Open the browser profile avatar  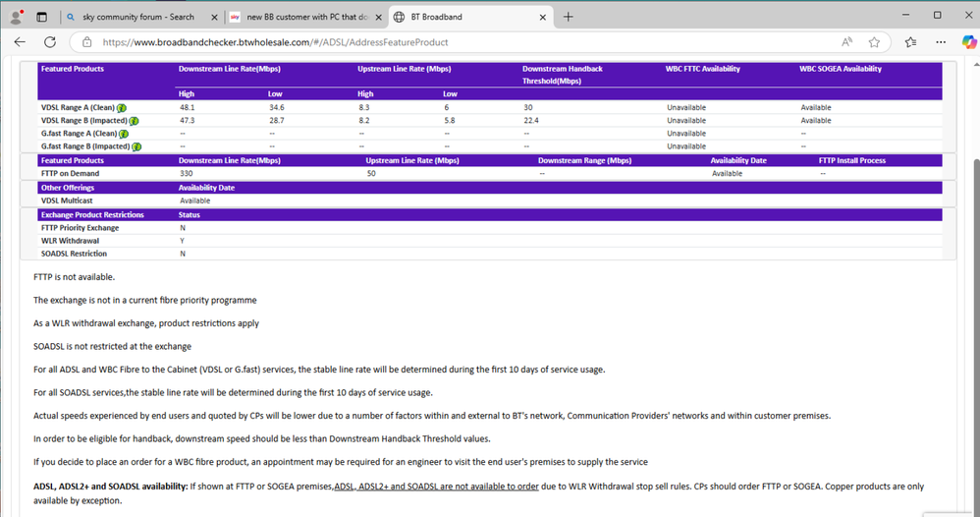coord(16,17)
